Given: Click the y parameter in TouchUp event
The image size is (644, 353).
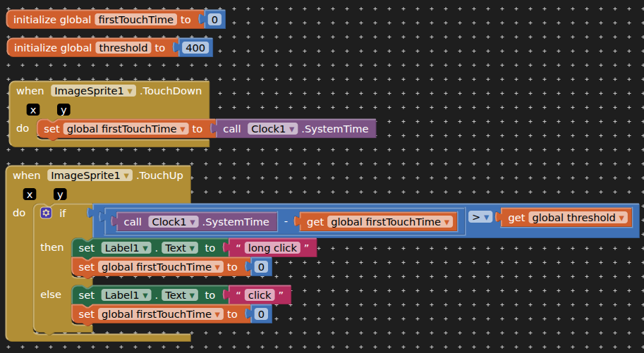Looking at the screenshot, I should [x=60, y=194].
